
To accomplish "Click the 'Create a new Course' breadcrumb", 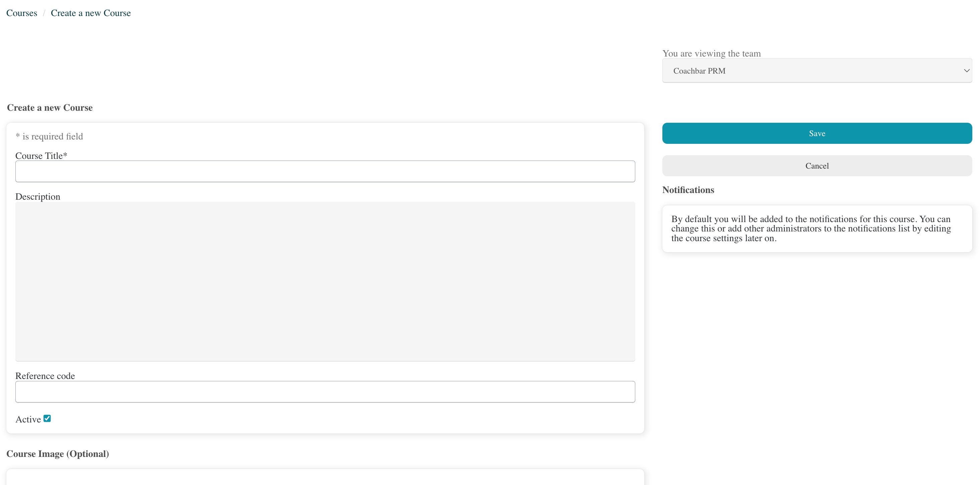I will [91, 13].
